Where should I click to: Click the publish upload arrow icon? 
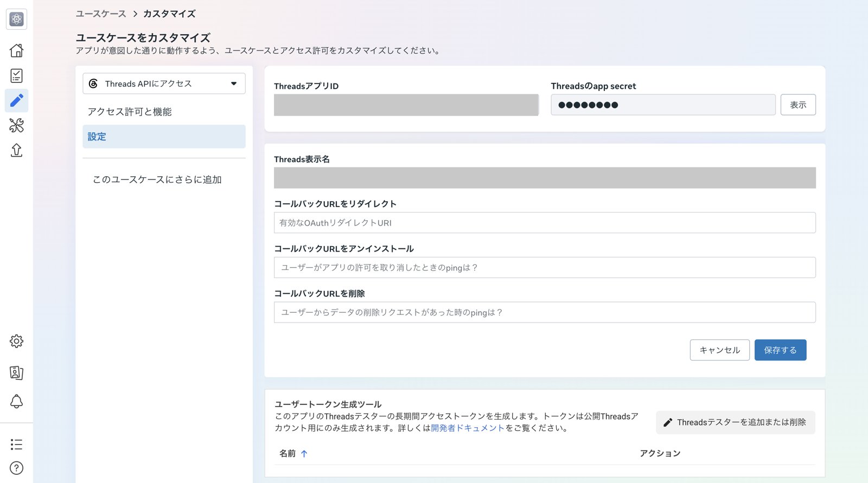tap(16, 150)
